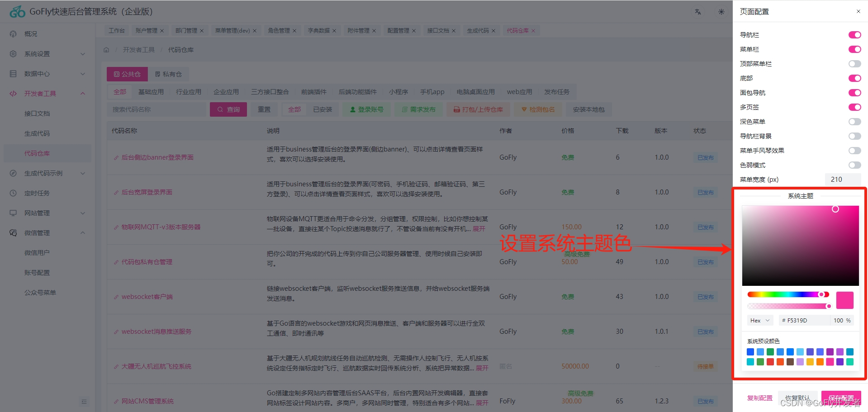Enable the 深色菜单 toggle
The height and width of the screenshot is (412, 868).
click(x=854, y=122)
